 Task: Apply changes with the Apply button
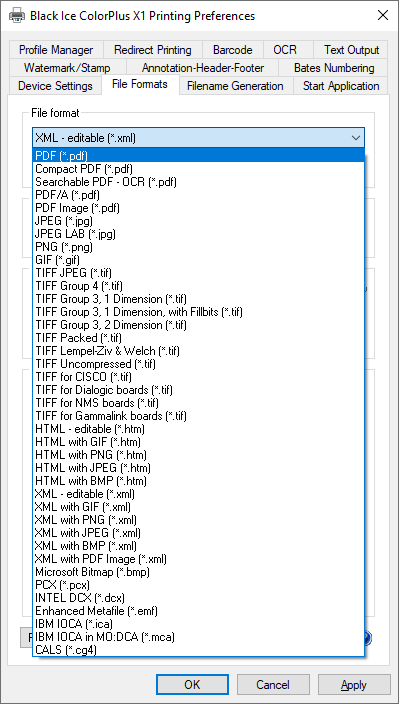point(354,684)
